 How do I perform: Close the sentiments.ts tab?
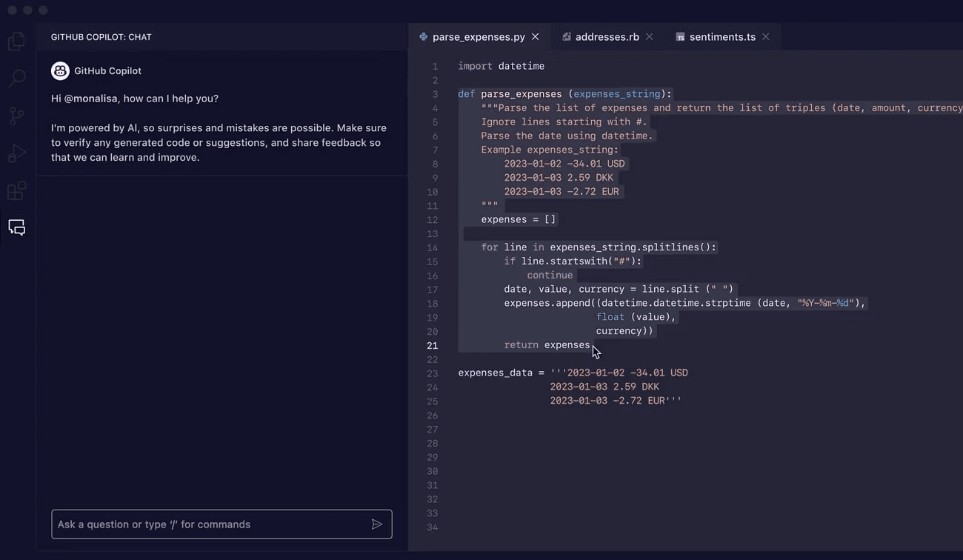pos(766,37)
